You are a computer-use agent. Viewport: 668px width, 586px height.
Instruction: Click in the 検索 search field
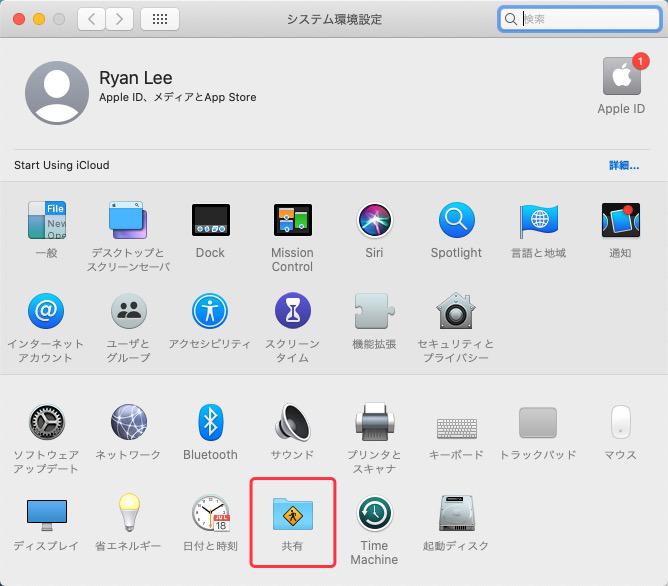pos(580,19)
